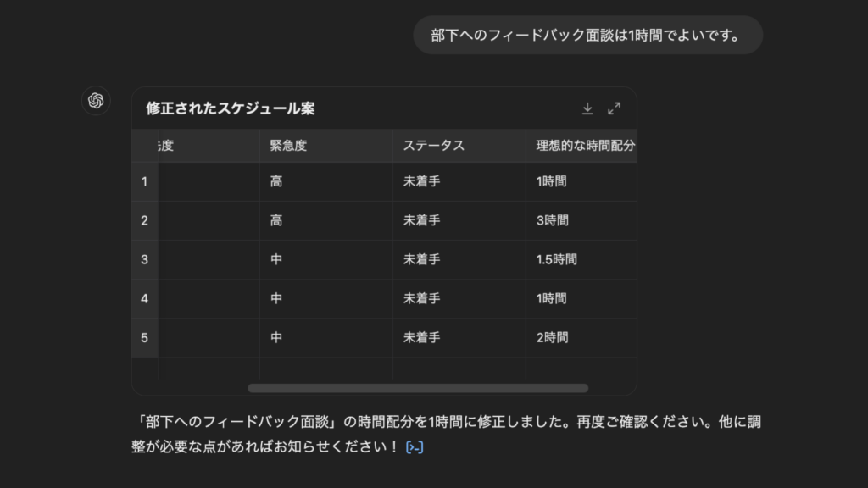The height and width of the screenshot is (488, 868).
Task: Click the download arrow to export the spreadsheet
Action: (x=587, y=108)
